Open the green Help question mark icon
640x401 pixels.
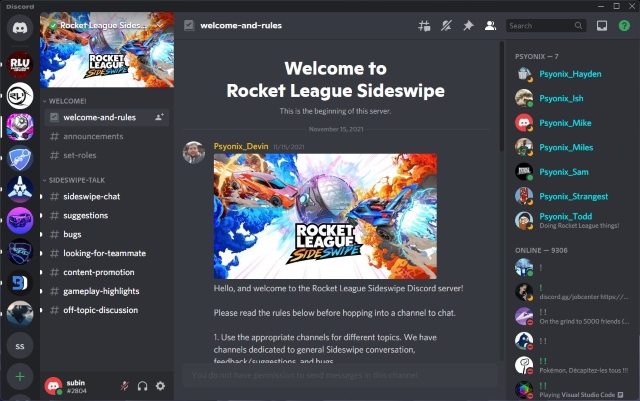[624, 26]
